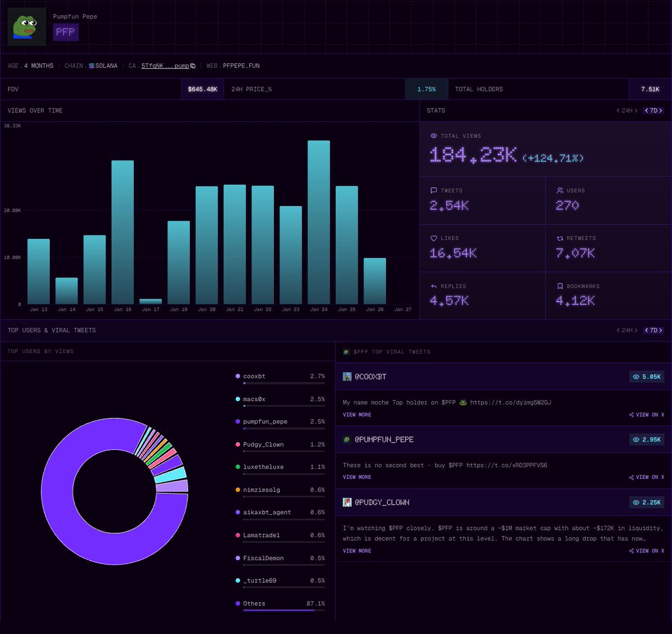Select the Solana chain icon
Viewport: 672px width, 634px height.
pyautogui.click(x=92, y=65)
